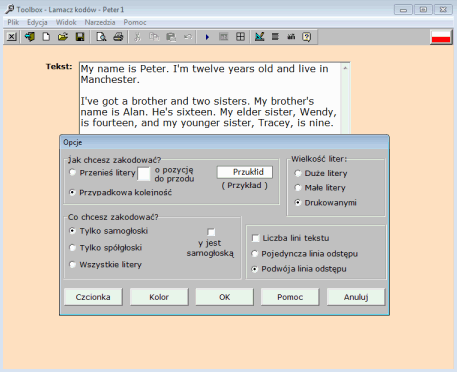Choose Małe litery letter size
The image size is (457, 372).
[298, 188]
